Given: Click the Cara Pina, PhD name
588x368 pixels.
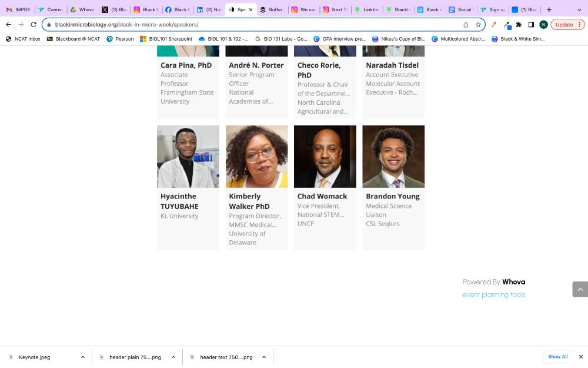Looking at the screenshot, I should 186,65.
